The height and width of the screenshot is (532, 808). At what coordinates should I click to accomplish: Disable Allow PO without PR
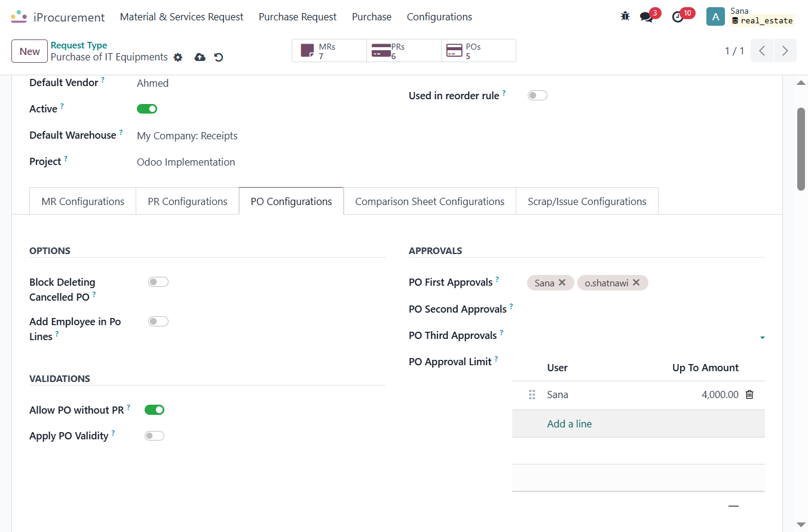[154, 409]
